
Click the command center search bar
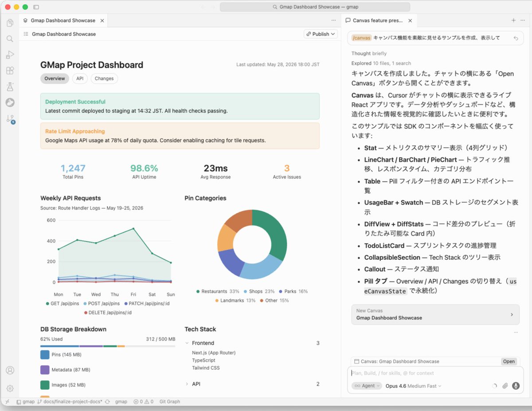click(315, 7)
